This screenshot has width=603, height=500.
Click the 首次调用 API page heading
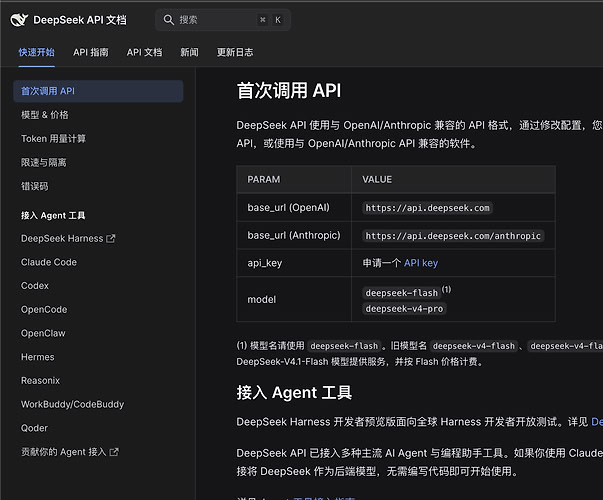point(289,91)
